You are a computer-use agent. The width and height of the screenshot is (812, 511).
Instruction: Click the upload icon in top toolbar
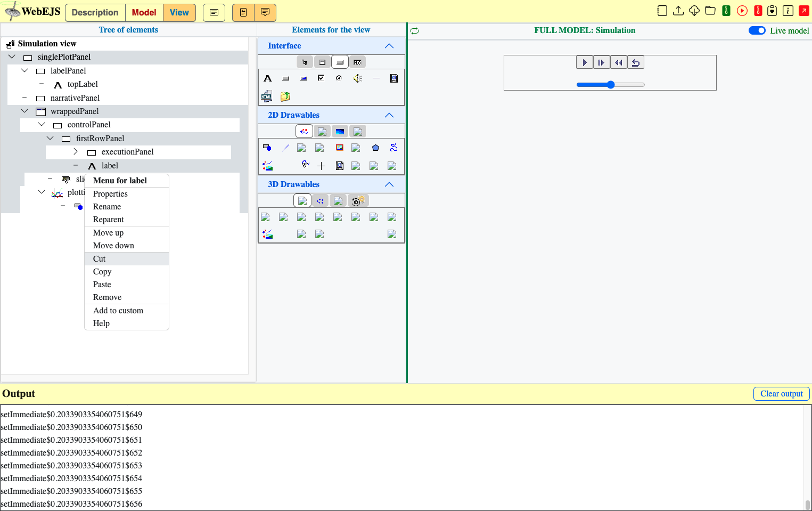click(678, 11)
